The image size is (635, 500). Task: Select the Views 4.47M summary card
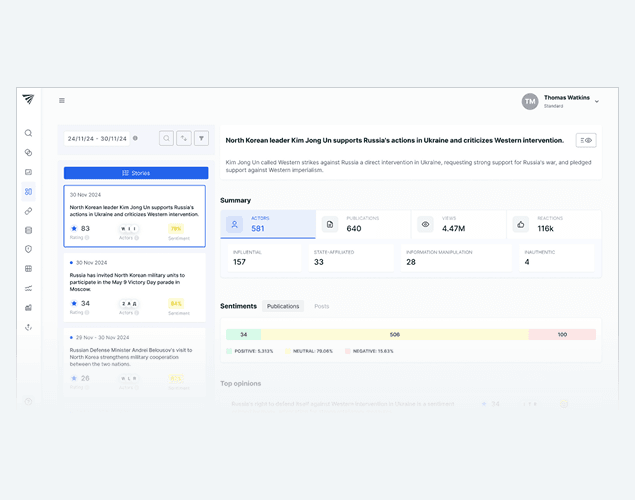(458, 224)
